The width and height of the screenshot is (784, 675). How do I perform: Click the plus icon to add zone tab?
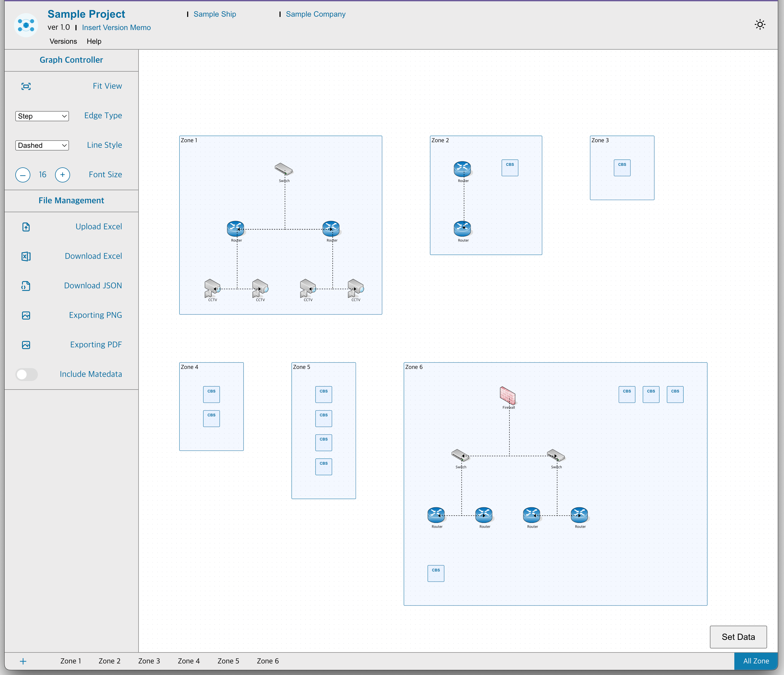point(23,661)
